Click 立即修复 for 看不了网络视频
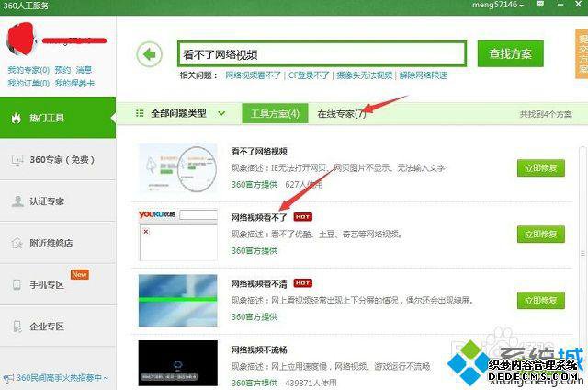588x390 pixels. click(x=541, y=167)
